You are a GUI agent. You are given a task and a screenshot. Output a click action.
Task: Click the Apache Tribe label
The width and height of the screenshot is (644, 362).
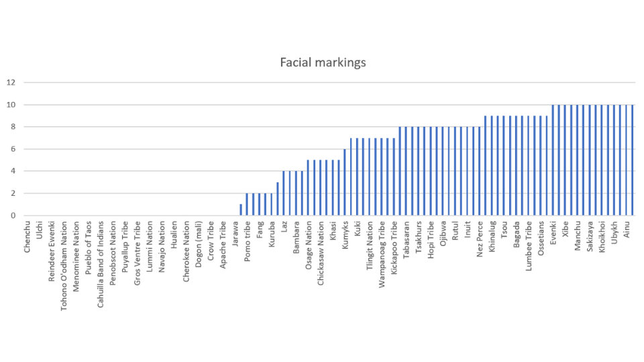[223, 245]
